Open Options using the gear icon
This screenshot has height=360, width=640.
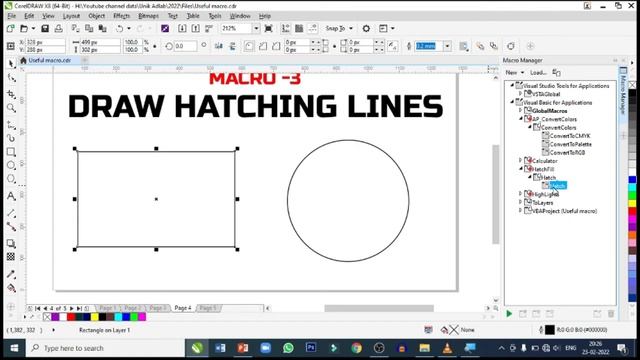(x=366, y=28)
